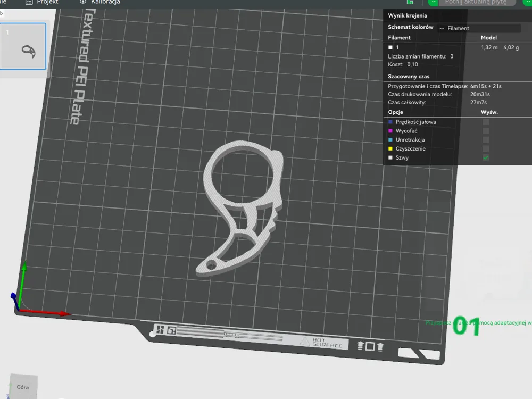
Task: Enable the Wycofać display checkbox
Action: 486,131
